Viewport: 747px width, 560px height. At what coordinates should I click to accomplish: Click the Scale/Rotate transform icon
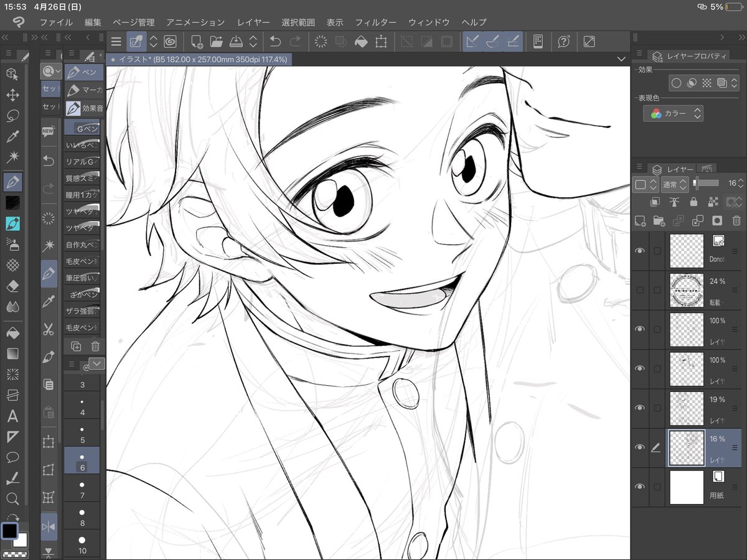click(381, 42)
